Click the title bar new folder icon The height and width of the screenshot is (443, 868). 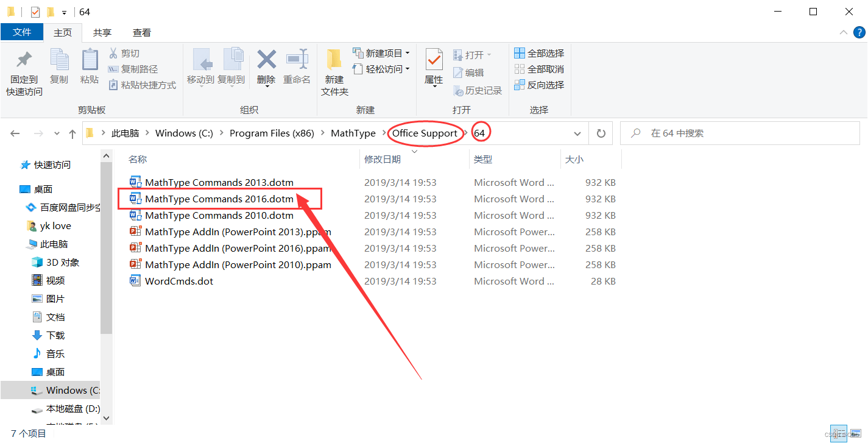tap(51, 12)
